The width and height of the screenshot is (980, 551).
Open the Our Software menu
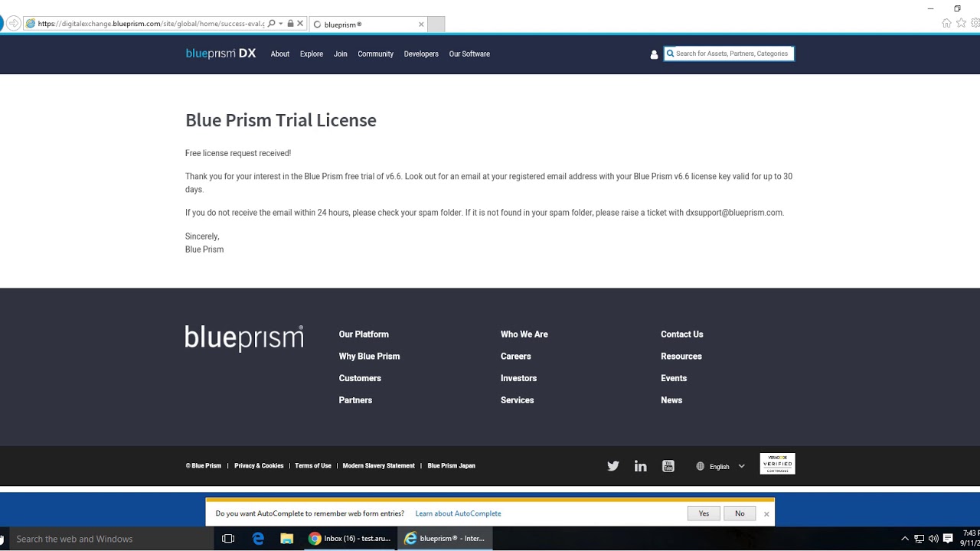pos(469,54)
